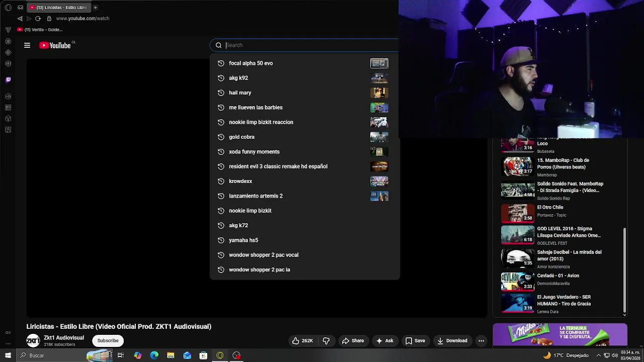The width and height of the screenshot is (644, 362).
Task: Click the site security padlock icon
Action: (49, 19)
